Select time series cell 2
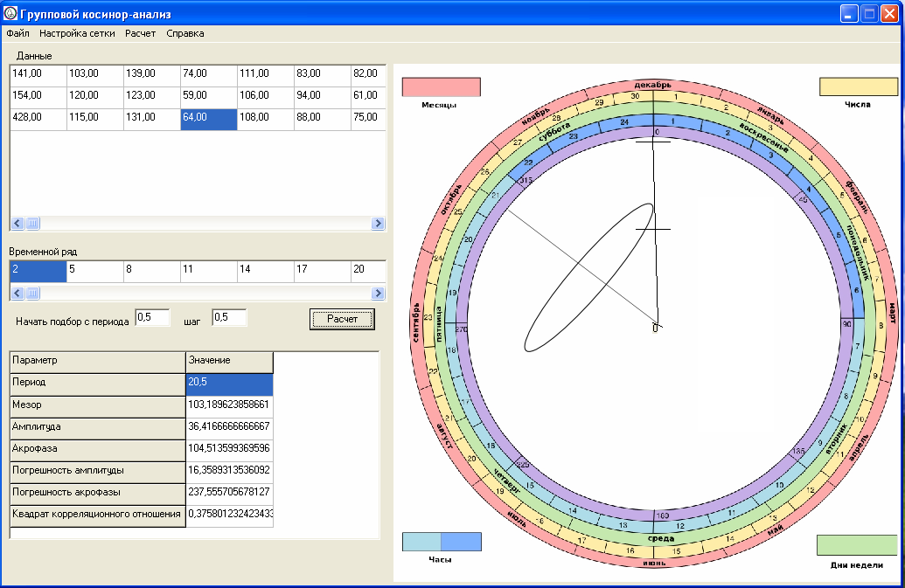Image resolution: width=905 pixels, height=588 pixels. pyautogui.click(x=38, y=272)
